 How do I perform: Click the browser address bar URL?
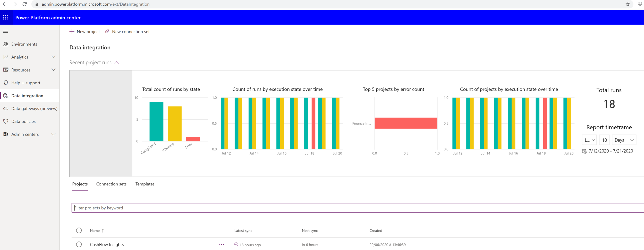(x=96, y=4)
